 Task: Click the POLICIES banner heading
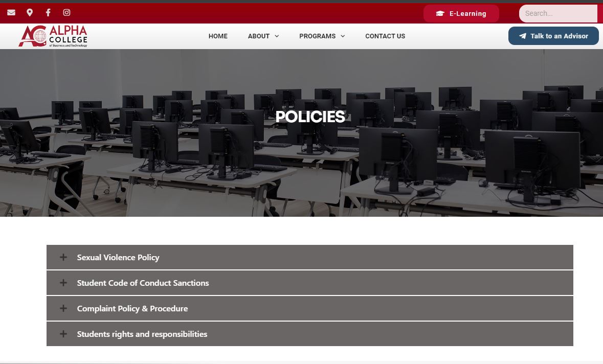click(x=310, y=117)
